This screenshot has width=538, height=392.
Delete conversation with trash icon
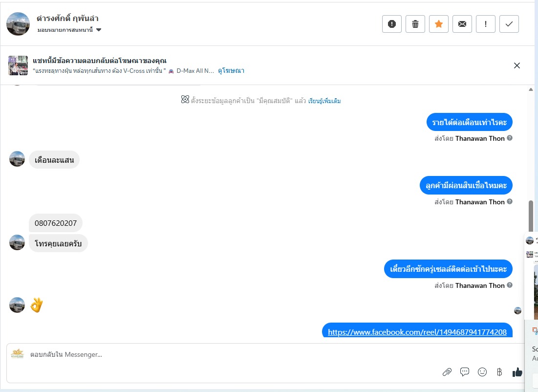415,24
